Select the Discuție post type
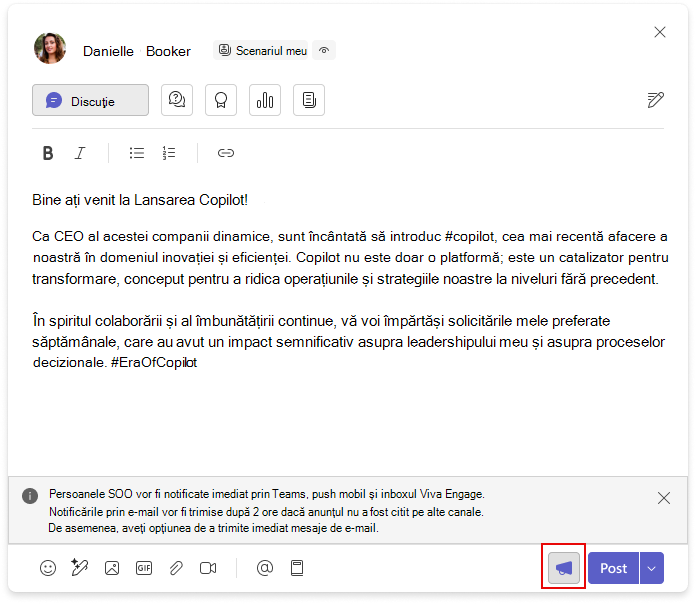 (x=90, y=100)
